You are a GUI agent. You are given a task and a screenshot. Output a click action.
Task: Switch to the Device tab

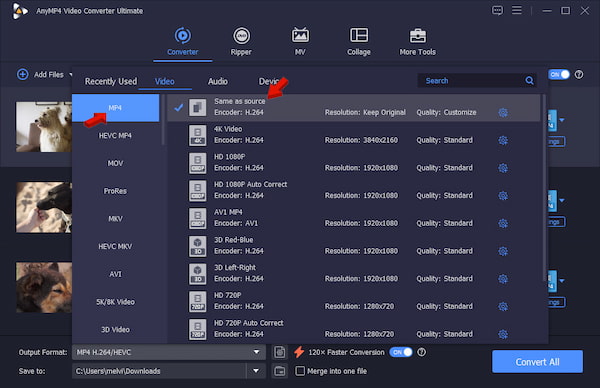(270, 81)
